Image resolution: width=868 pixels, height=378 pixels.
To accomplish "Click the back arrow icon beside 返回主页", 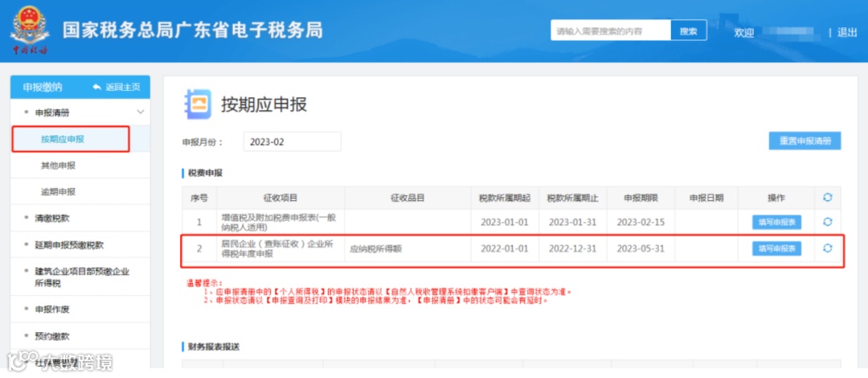I will [x=97, y=88].
